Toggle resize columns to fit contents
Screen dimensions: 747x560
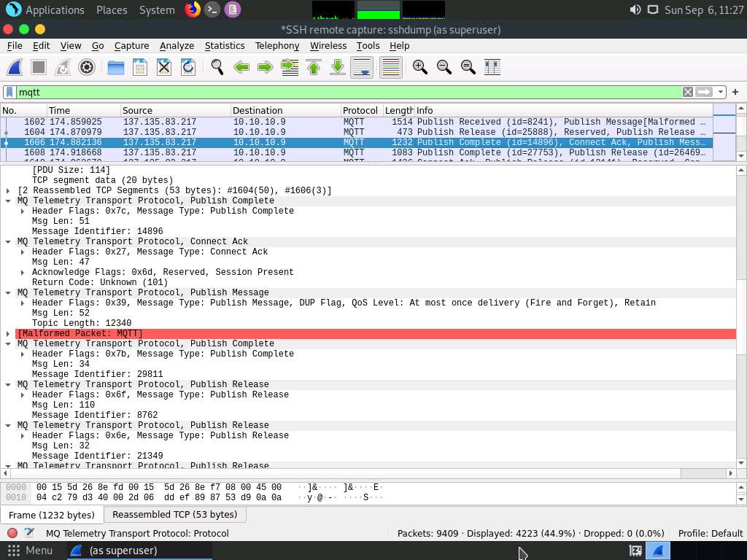click(492, 67)
